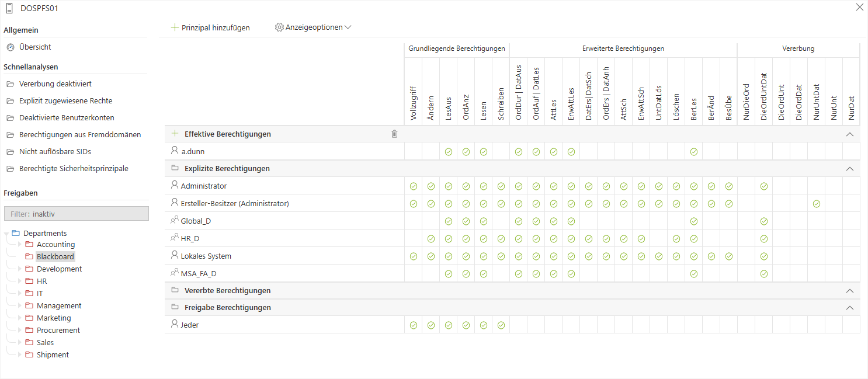
Task: Click the group icon beside Global_D
Action: (x=175, y=221)
